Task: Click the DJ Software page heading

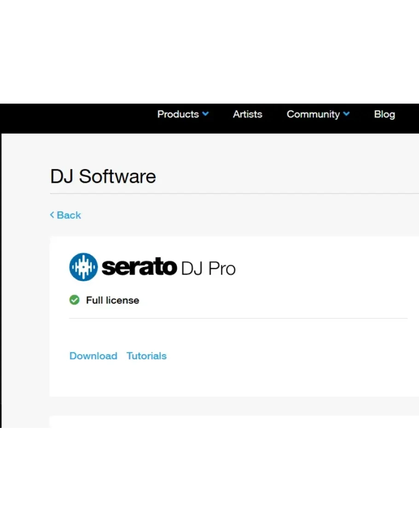Action: (103, 176)
